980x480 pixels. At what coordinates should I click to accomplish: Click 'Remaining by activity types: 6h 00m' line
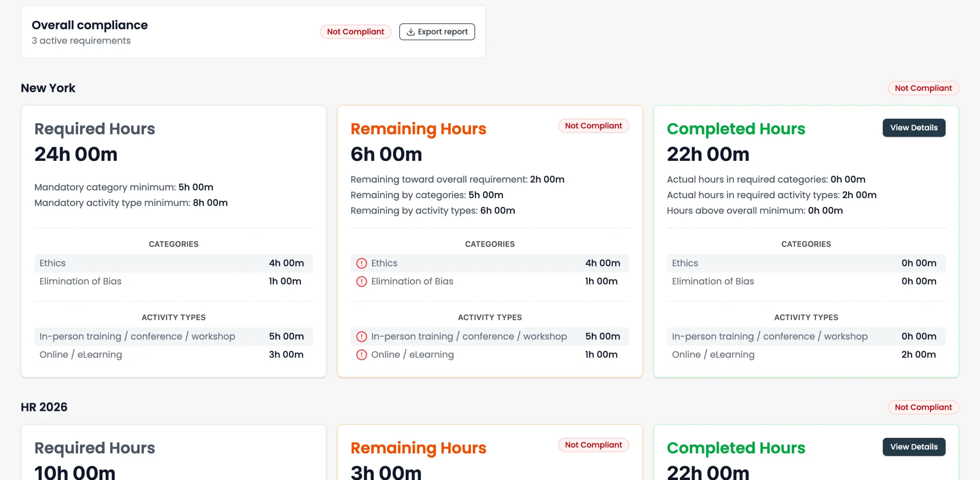tap(433, 211)
